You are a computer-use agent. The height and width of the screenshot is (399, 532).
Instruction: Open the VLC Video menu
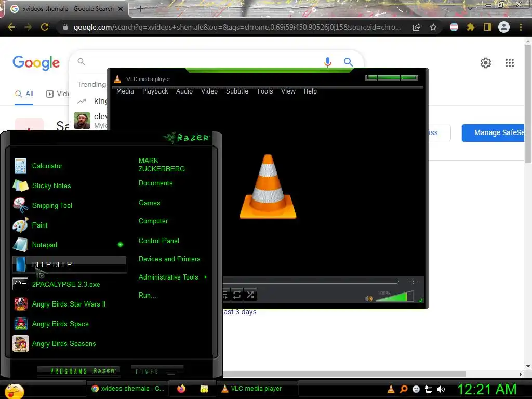(209, 91)
